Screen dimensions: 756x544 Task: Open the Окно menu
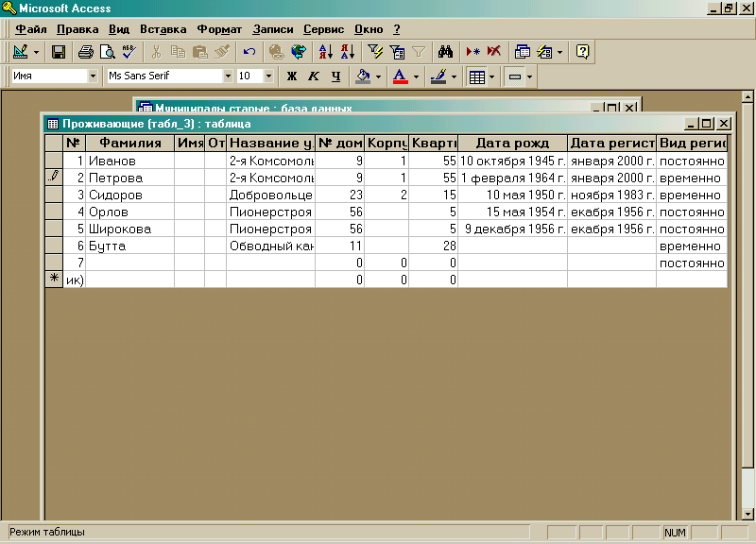coord(369,29)
